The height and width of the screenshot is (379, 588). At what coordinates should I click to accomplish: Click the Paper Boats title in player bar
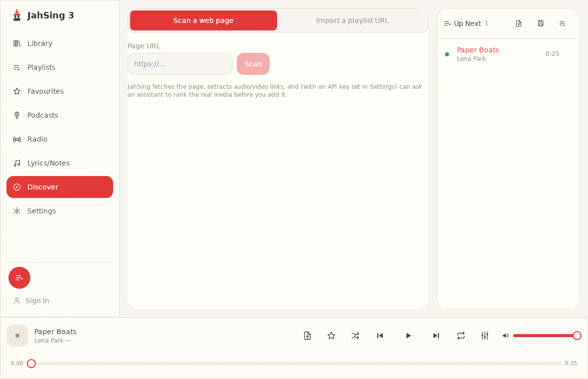pyautogui.click(x=55, y=332)
